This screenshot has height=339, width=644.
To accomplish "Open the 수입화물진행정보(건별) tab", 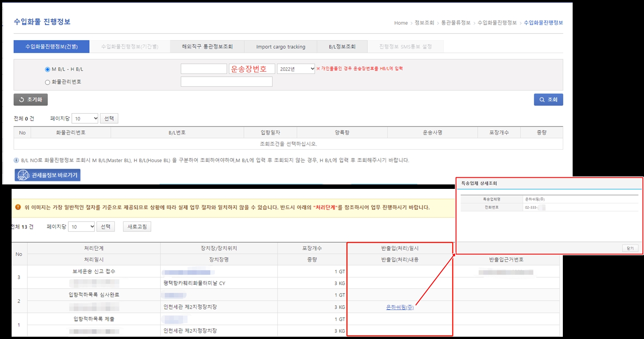I will pyautogui.click(x=52, y=46).
